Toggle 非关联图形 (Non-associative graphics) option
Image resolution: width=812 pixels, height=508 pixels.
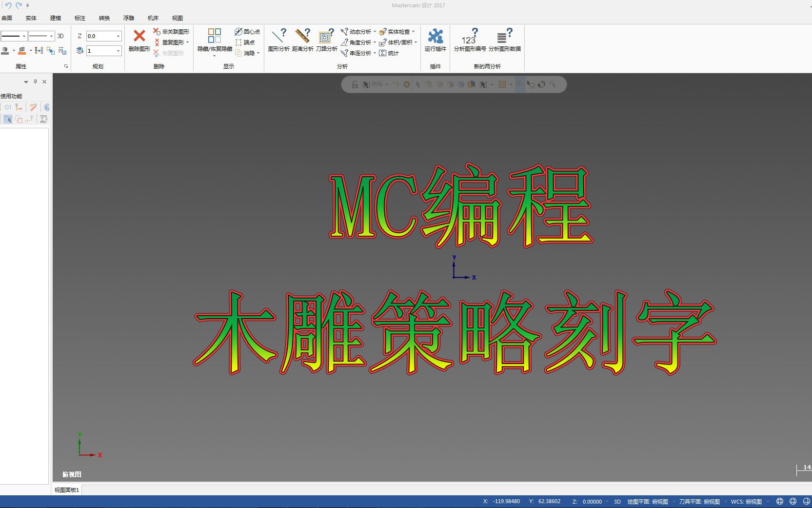coord(170,31)
